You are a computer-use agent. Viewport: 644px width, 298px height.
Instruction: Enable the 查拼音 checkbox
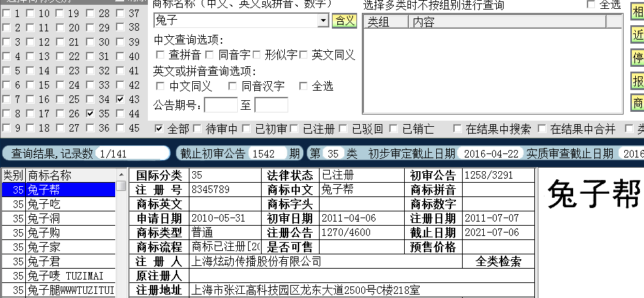(160, 55)
